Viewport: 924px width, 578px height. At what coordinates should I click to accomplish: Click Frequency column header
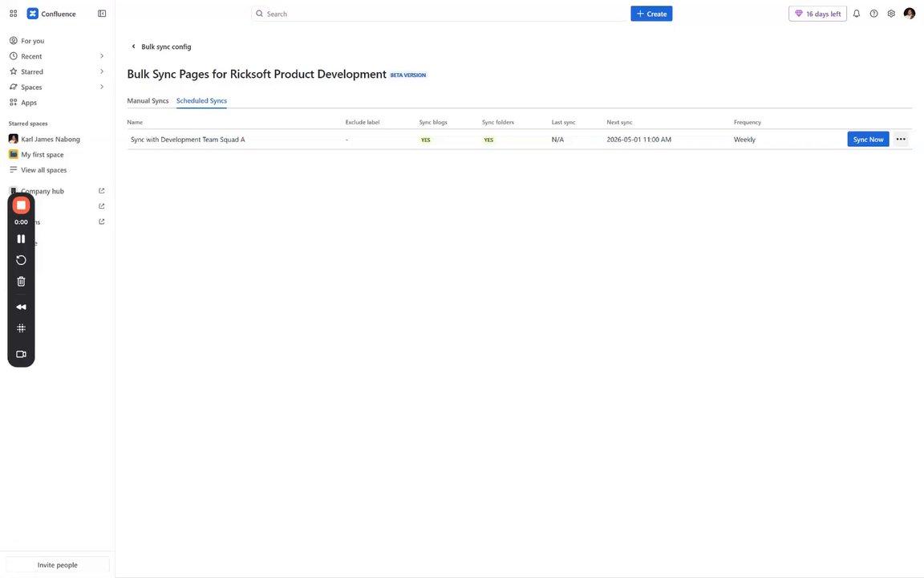coord(748,122)
